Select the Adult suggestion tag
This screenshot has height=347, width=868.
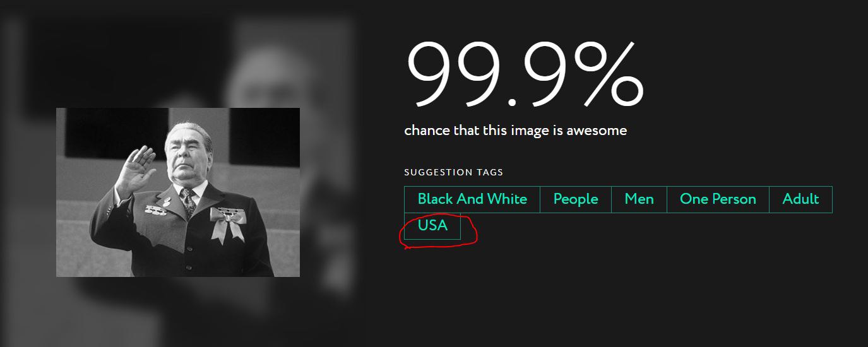point(800,199)
